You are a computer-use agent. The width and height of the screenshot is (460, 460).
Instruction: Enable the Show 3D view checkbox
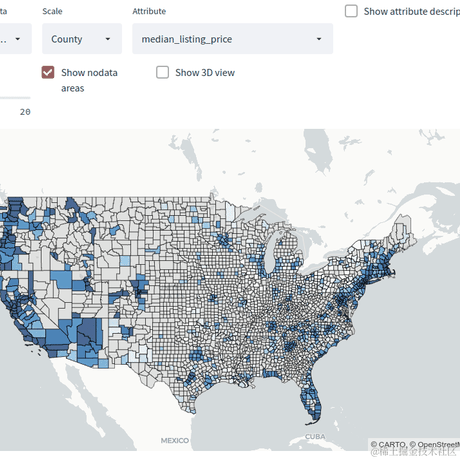[x=162, y=72]
